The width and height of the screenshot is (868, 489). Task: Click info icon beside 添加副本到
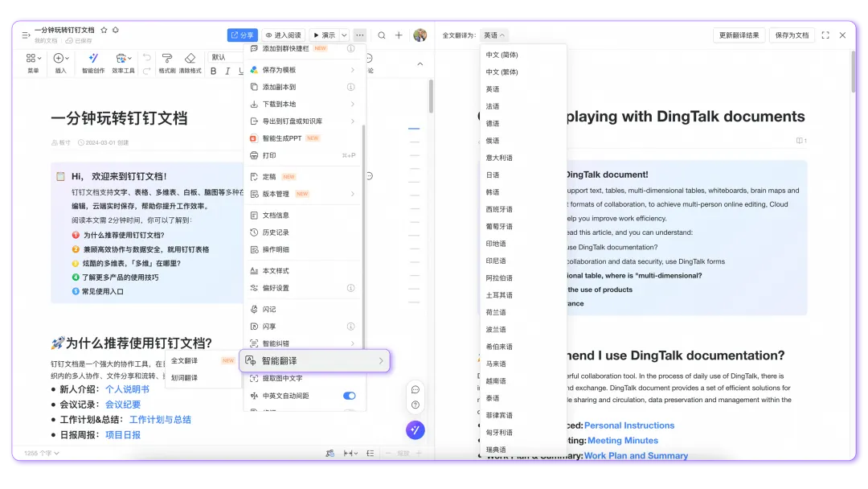(x=350, y=87)
